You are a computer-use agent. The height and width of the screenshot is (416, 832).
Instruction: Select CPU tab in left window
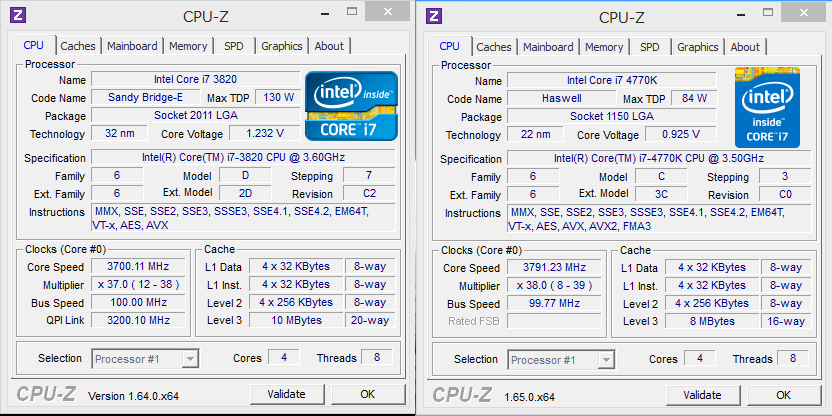(x=33, y=45)
